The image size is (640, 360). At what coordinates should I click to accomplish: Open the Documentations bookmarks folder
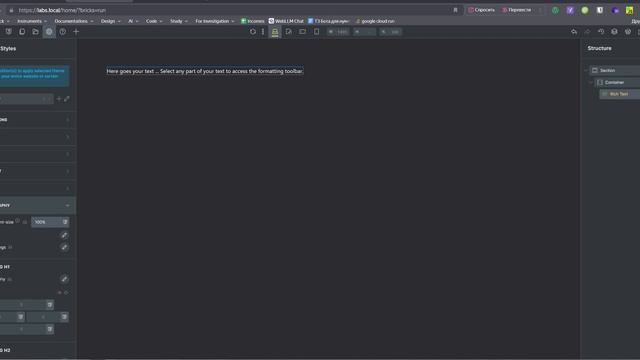point(74,21)
